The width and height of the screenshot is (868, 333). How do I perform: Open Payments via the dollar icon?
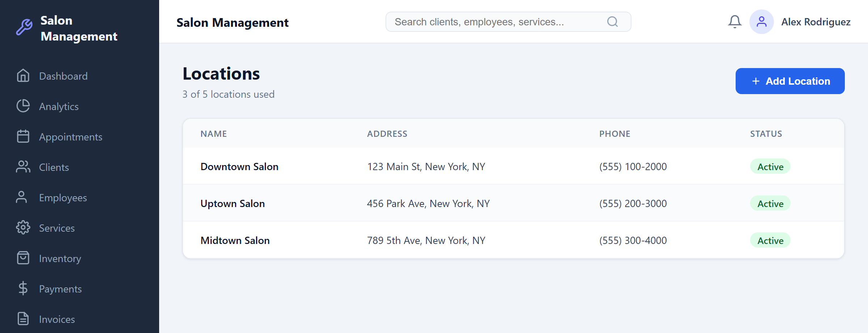point(23,288)
